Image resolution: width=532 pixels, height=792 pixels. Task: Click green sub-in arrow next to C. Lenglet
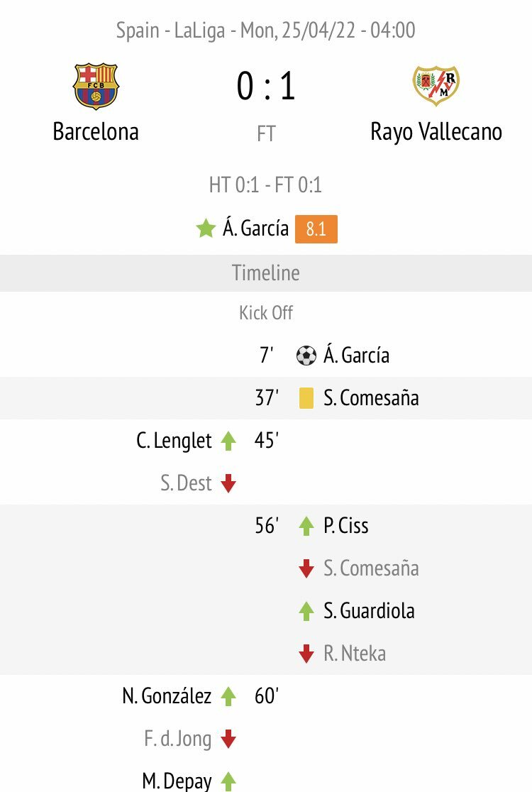tap(228, 441)
